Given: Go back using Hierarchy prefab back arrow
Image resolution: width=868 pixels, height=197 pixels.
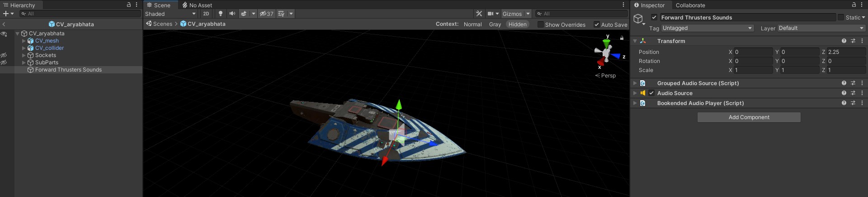Looking at the screenshot, I should pos(4,24).
